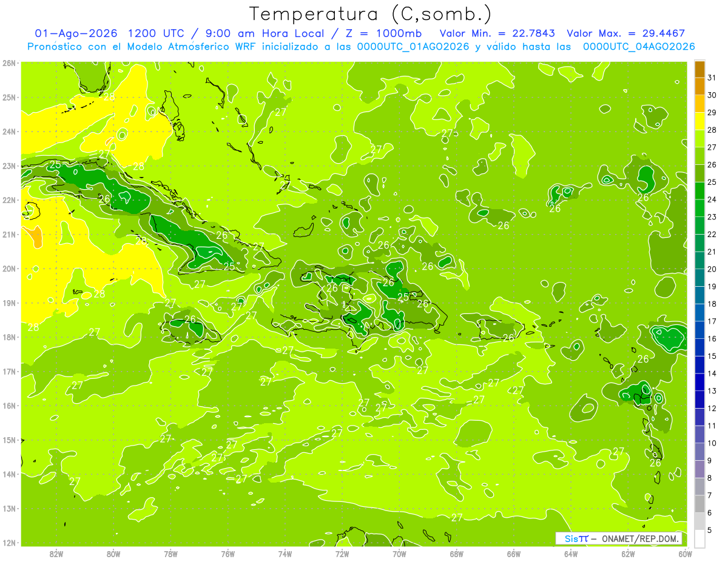Click the 23N latitude axis label
Screen dimensions: 728x562
click(8, 166)
